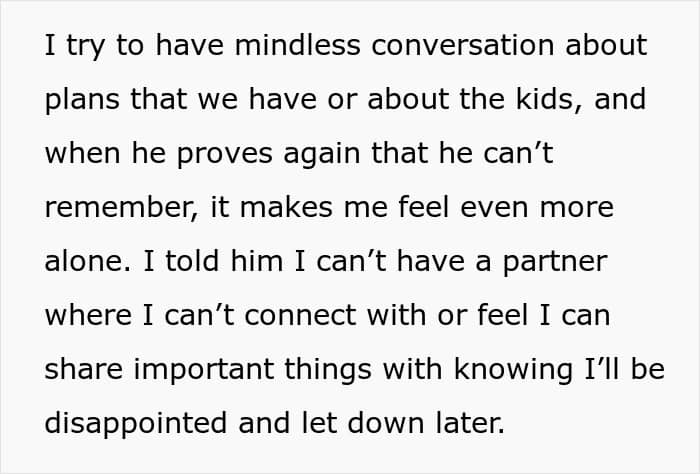Click the final word "later."
The width and height of the screenshot is (700, 474).
(471, 423)
